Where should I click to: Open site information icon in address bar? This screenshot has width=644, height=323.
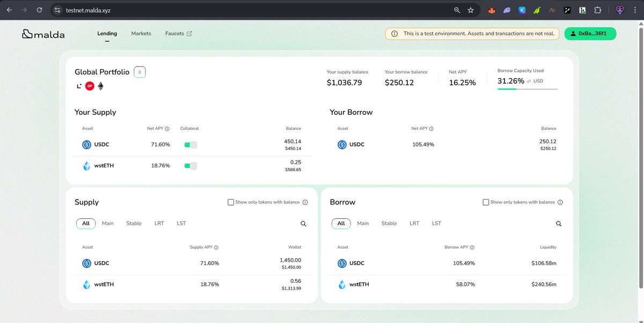pyautogui.click(x=57, y=10)
